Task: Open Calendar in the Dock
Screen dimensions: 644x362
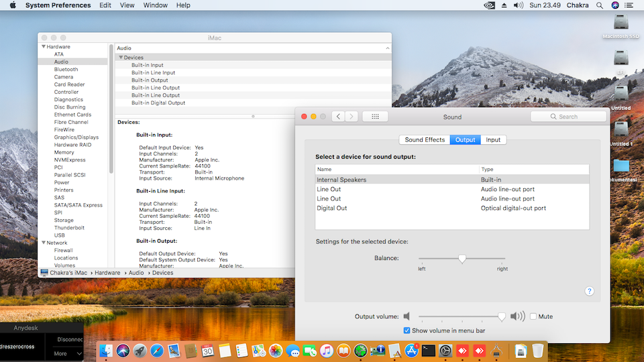Action: click(207, 351)
